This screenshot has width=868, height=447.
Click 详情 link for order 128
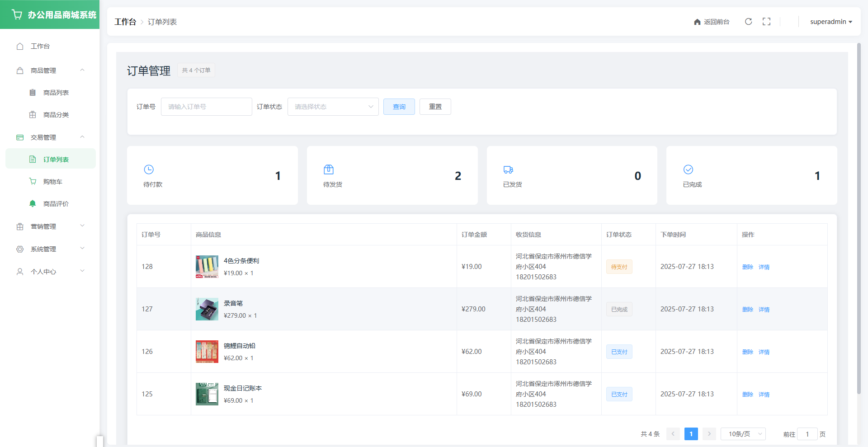pyautogui.click(x=764, y=267)
